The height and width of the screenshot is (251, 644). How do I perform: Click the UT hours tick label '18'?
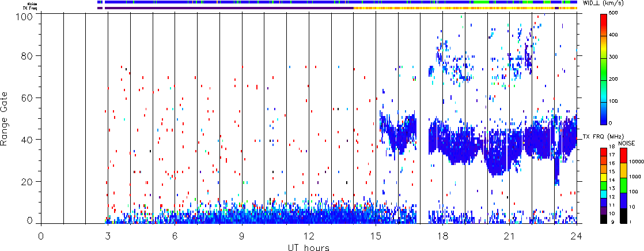click(x=443, y=235)
